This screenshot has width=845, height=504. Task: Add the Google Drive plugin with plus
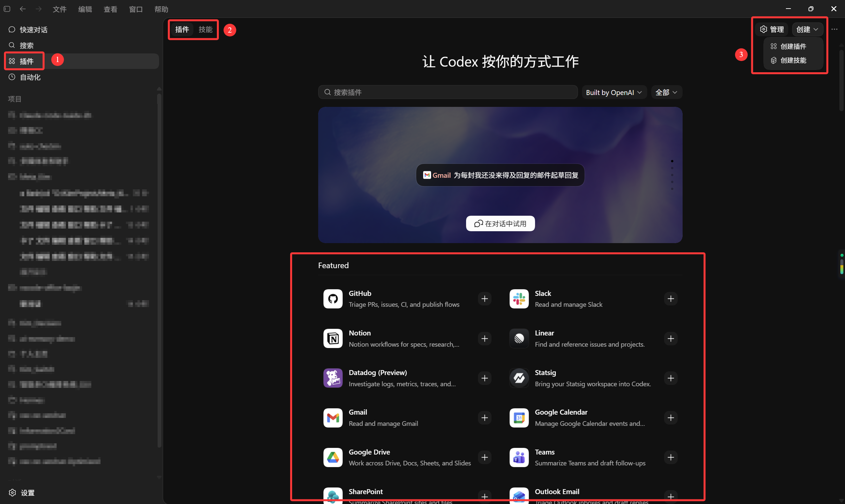[x=485, y=457]
